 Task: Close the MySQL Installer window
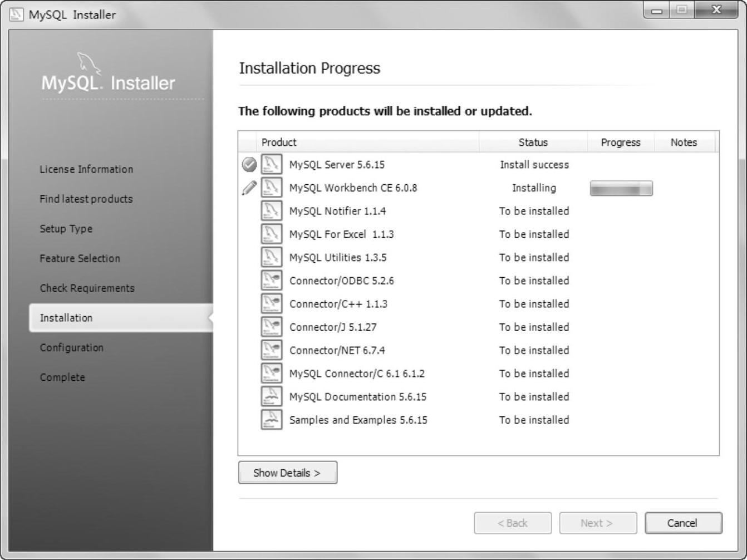click(716, 11)
